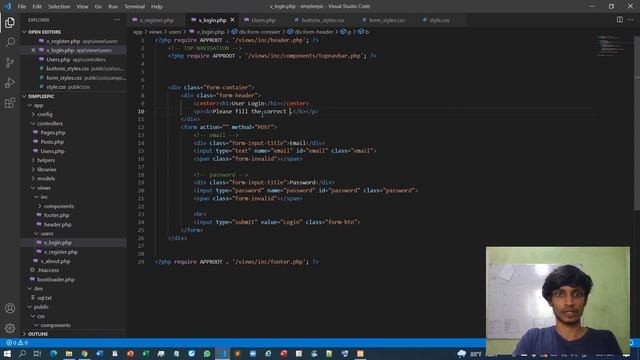Open the Run menu
This screenshot has height=360, width=640.
coord(113,7)
